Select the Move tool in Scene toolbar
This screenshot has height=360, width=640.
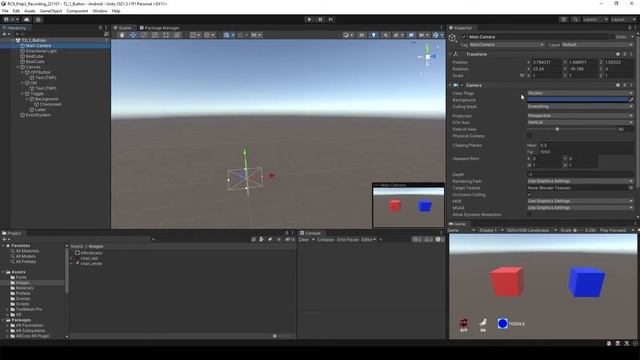[x=133, y=35]
